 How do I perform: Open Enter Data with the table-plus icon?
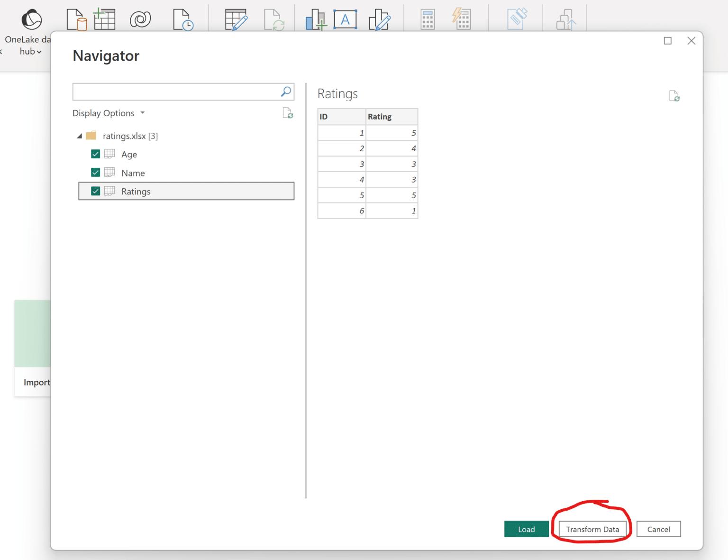104,19
